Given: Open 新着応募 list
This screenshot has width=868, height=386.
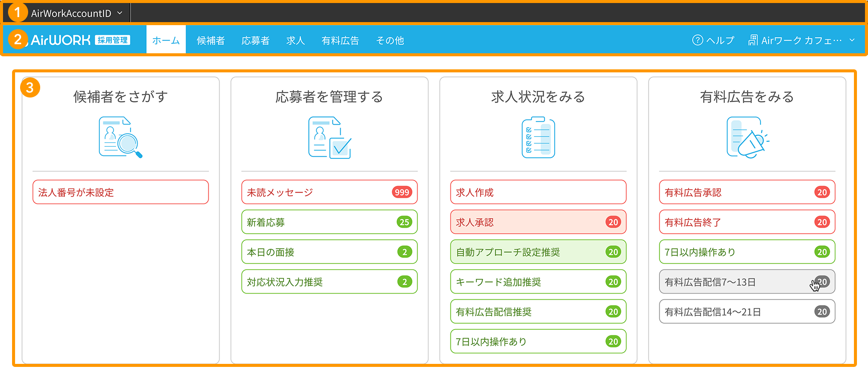Looking at the screenshot, I should (330, 222).
